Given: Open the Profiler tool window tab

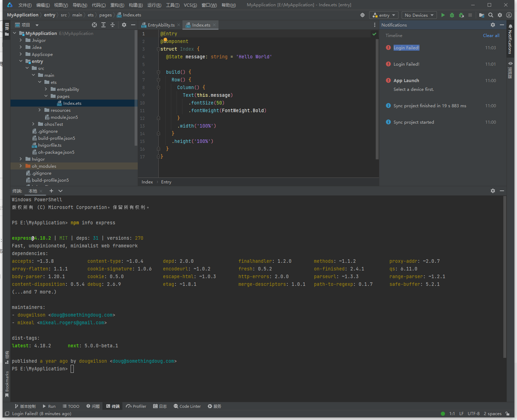Looking at the screenshot, I should [136, 406].
